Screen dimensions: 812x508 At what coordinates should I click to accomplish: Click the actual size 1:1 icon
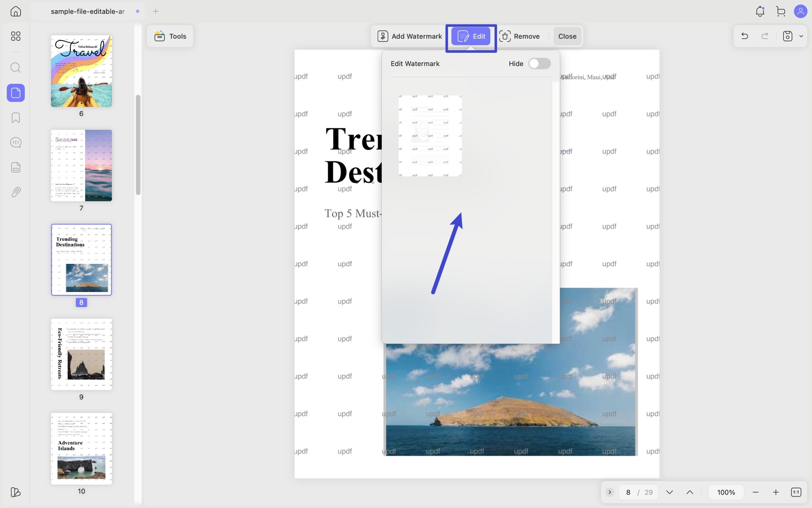click(796, 492)
